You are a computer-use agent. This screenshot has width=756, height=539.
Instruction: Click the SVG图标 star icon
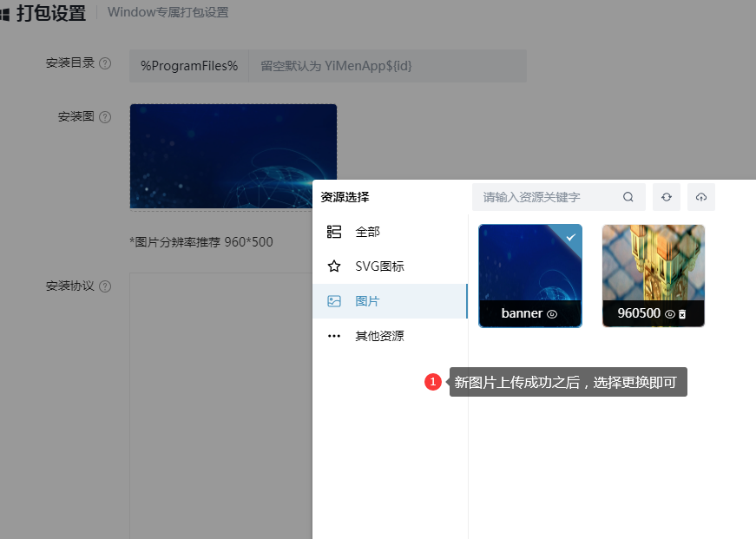(334, 266)
